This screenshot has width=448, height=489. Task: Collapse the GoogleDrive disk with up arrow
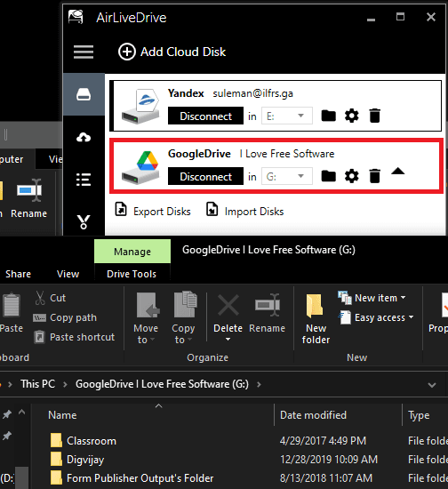point(398,172)
